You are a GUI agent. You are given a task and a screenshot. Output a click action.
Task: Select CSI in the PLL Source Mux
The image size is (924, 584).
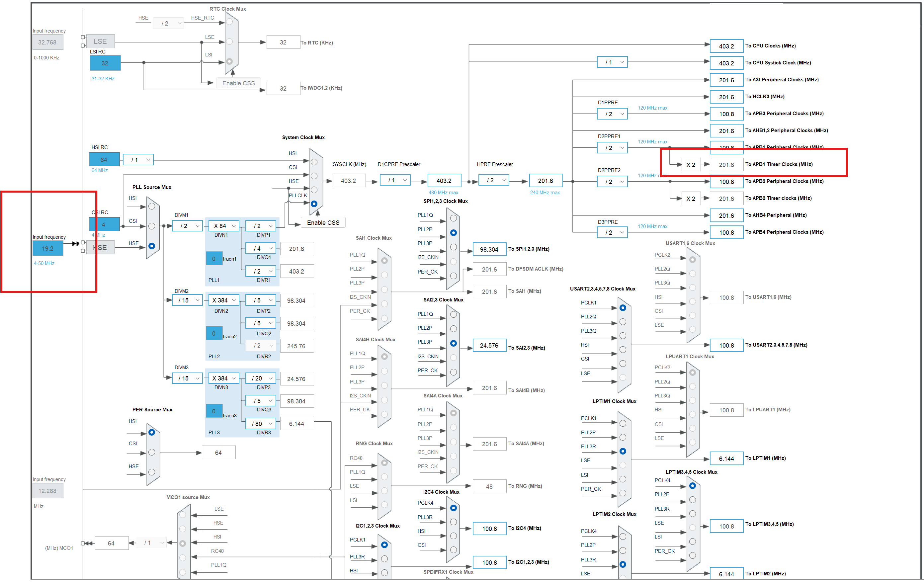coord(152,226)
